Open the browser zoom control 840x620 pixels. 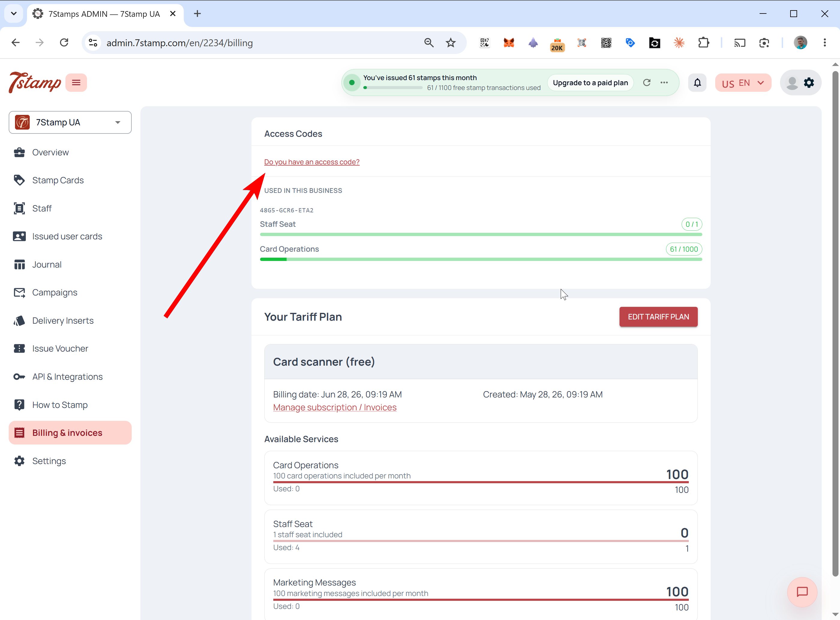pyautogui.click(x=429, y=43)
